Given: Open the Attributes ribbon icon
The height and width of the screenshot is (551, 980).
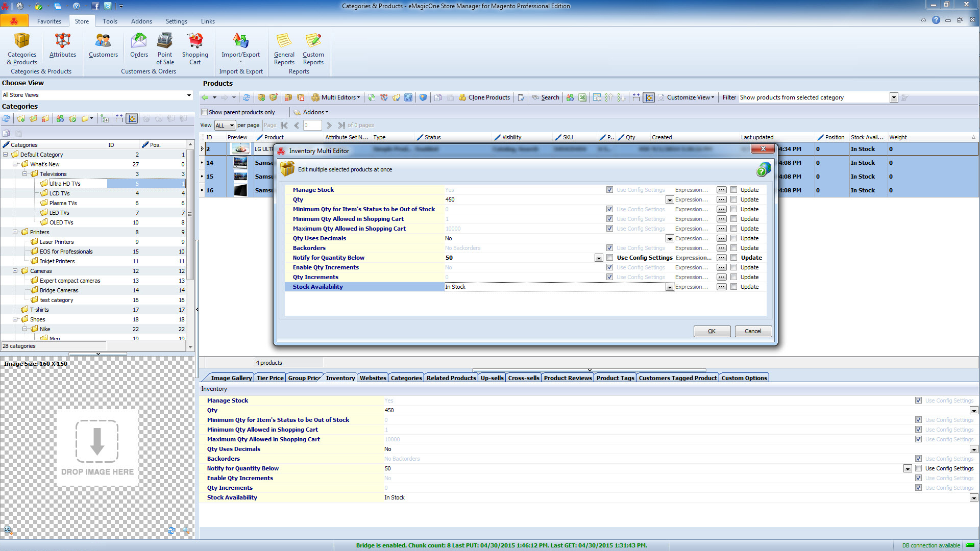Looking at the screenshot, I should click(62, 45).
